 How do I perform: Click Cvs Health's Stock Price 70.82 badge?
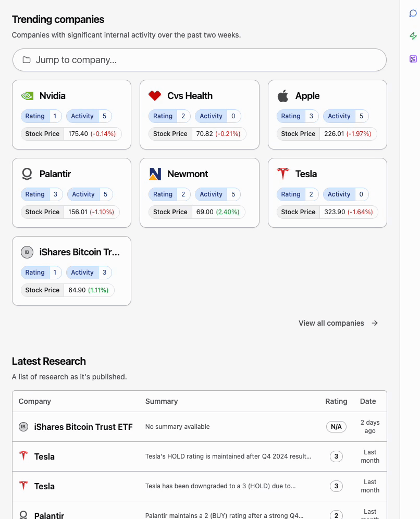click(x=197, y=134)
